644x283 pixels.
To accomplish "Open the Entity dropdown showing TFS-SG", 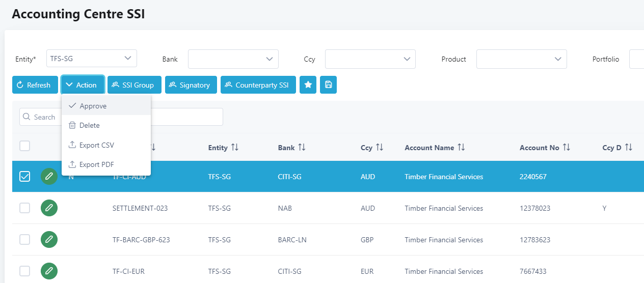I will (x=91, y=59).
